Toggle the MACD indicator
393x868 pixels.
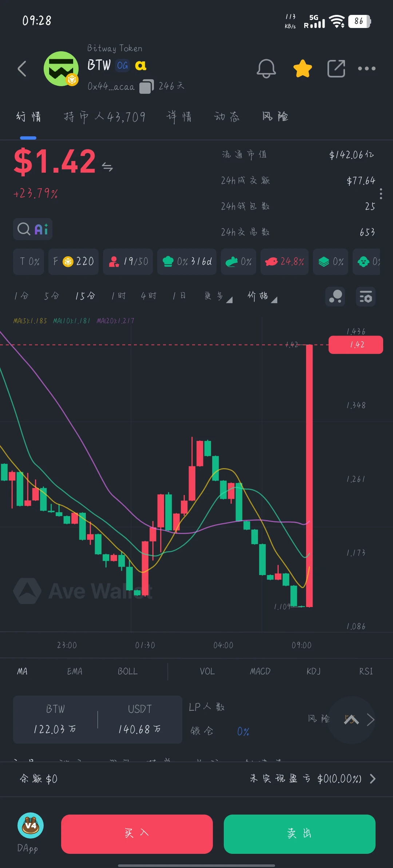(x=260, y=671)
